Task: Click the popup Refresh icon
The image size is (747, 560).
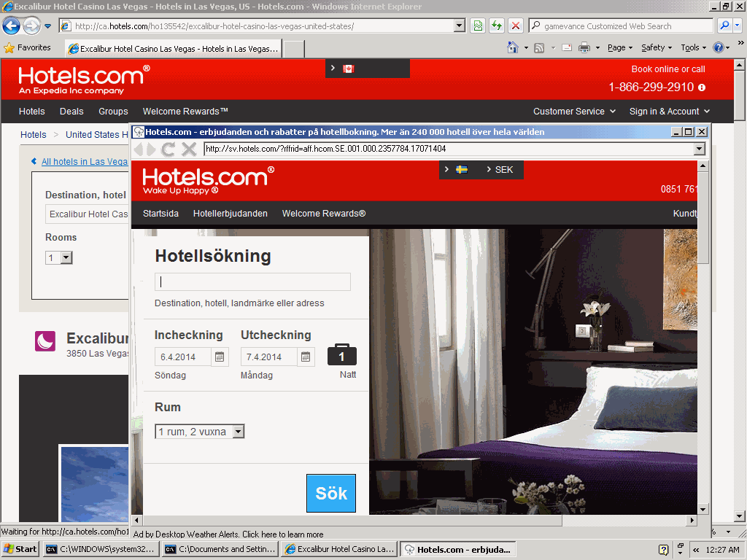Action: coord(168,149)
